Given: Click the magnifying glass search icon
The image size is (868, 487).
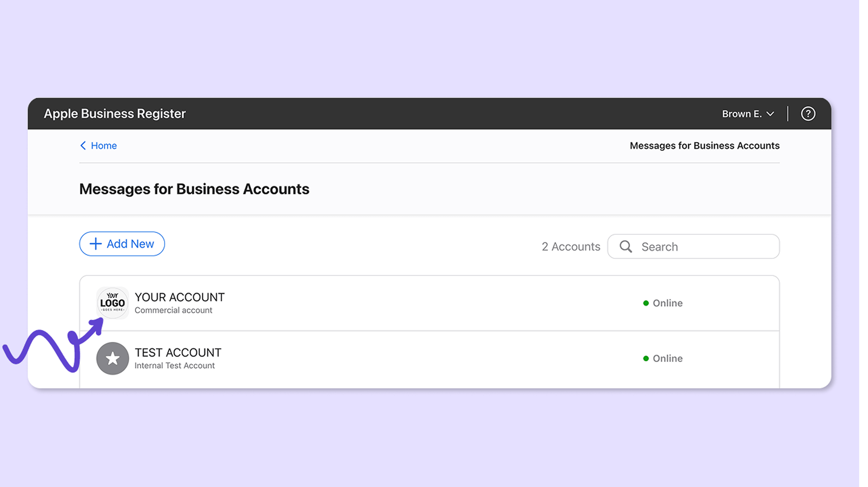Looking at the screenshot, I should (x=625, y=247).
